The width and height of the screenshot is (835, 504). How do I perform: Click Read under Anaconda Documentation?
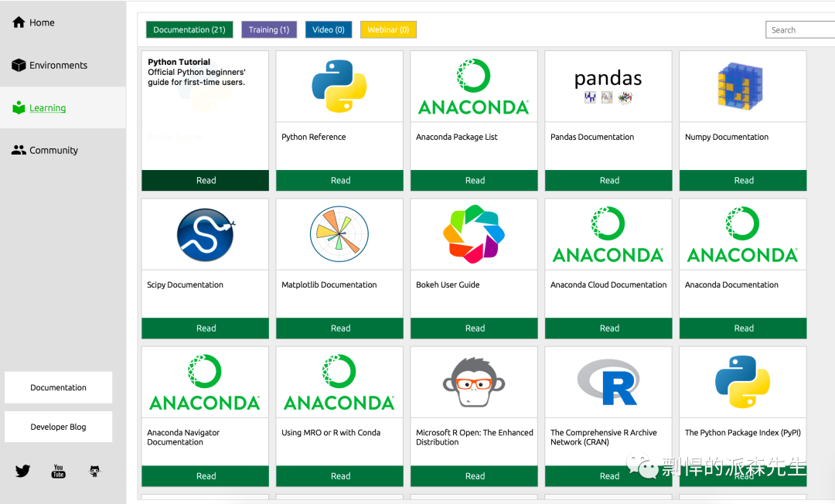coord(743,329)
